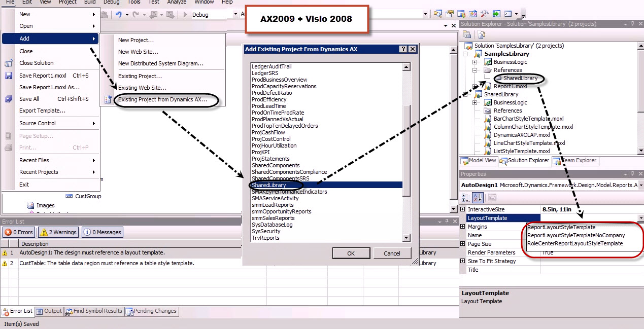
Task: Select ReportLayoutStyleTemplate from dropdown list
Action: 561,227
